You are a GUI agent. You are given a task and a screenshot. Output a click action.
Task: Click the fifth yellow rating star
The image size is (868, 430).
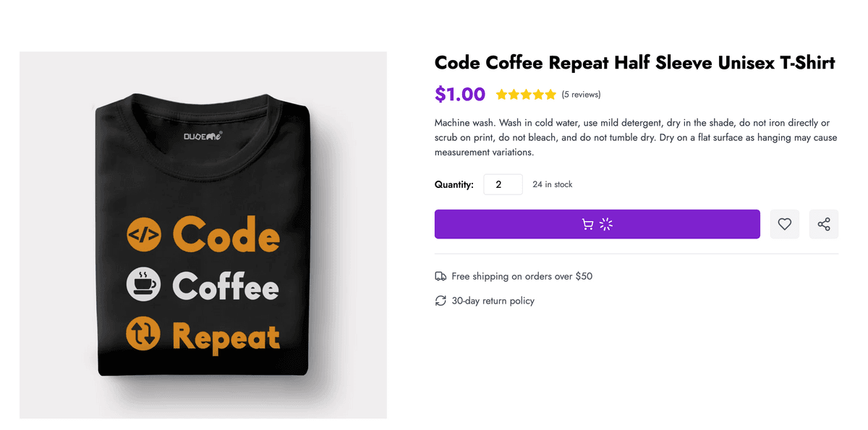pos(550,94)
